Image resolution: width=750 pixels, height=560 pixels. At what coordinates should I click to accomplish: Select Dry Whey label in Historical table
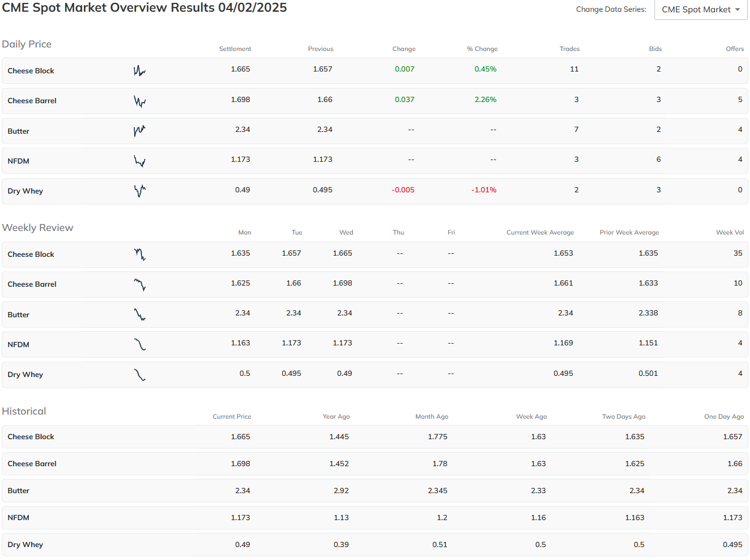(x=25, y=545)
